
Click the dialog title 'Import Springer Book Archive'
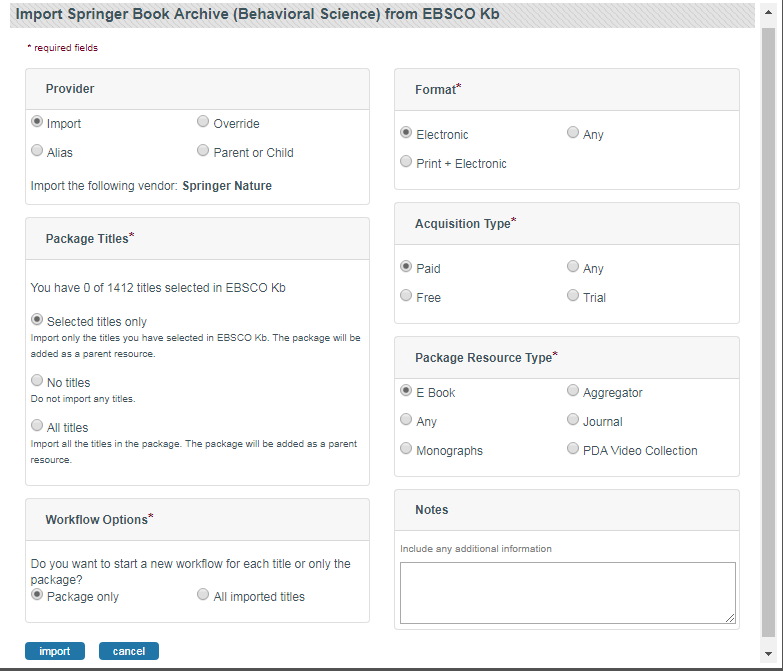pyautogui.click(x=258, y=14)
